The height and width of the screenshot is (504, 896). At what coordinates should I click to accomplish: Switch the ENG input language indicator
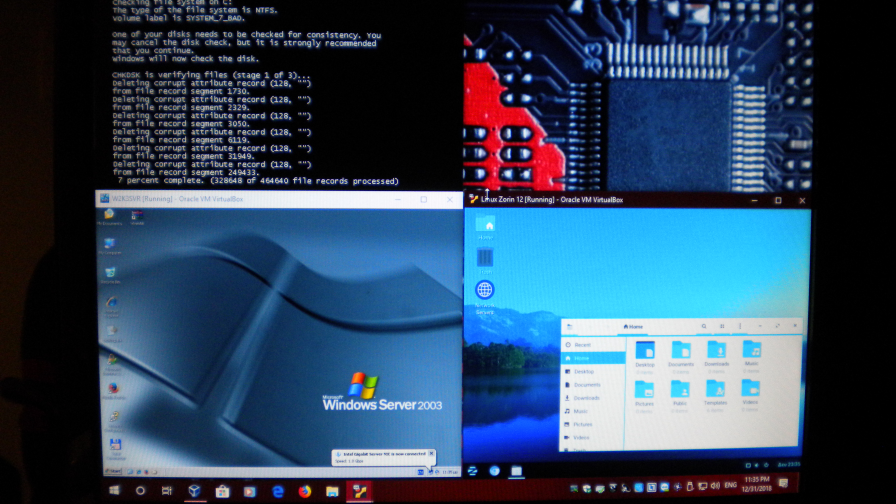[730, 485]
